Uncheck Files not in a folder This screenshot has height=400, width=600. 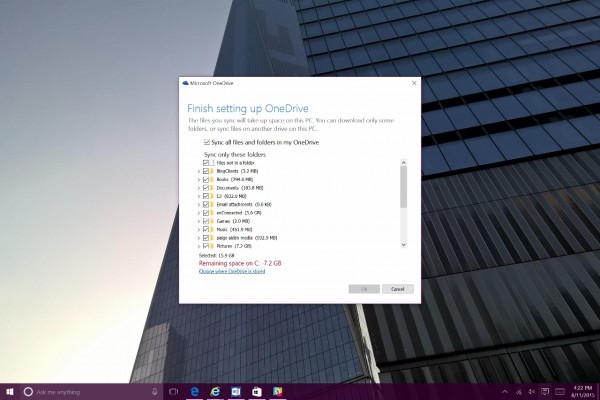tap(206, 163)
